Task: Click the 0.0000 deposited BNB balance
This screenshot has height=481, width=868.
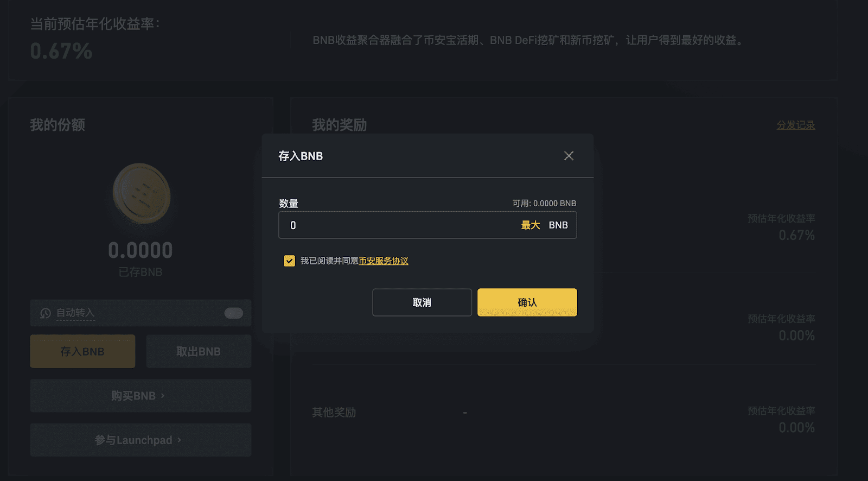Action: (141, 250)
